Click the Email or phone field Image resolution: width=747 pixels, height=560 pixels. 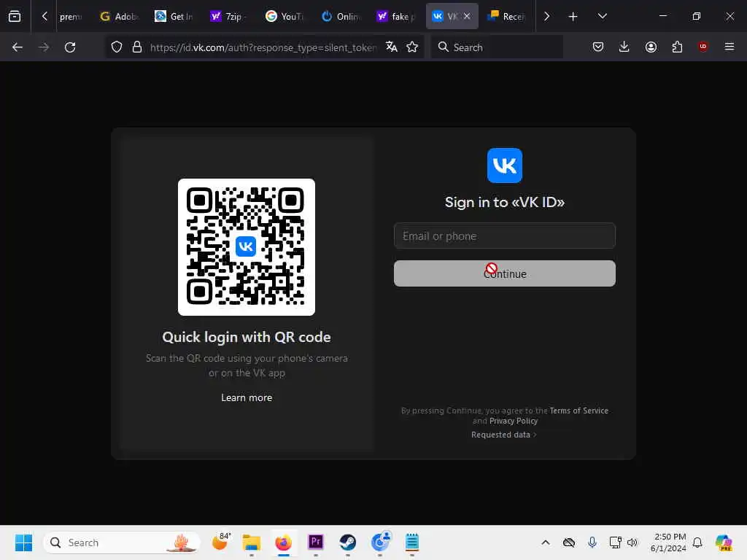(505, 236)
